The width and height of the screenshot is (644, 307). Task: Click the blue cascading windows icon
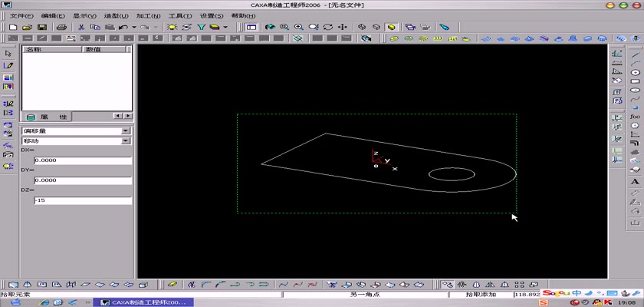point(410,27)
